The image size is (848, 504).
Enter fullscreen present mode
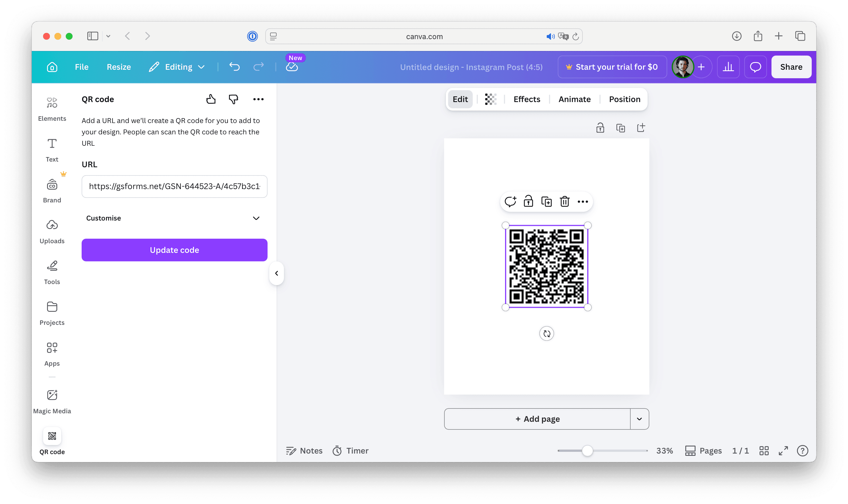pyautogui.click(x=783, y=451)
